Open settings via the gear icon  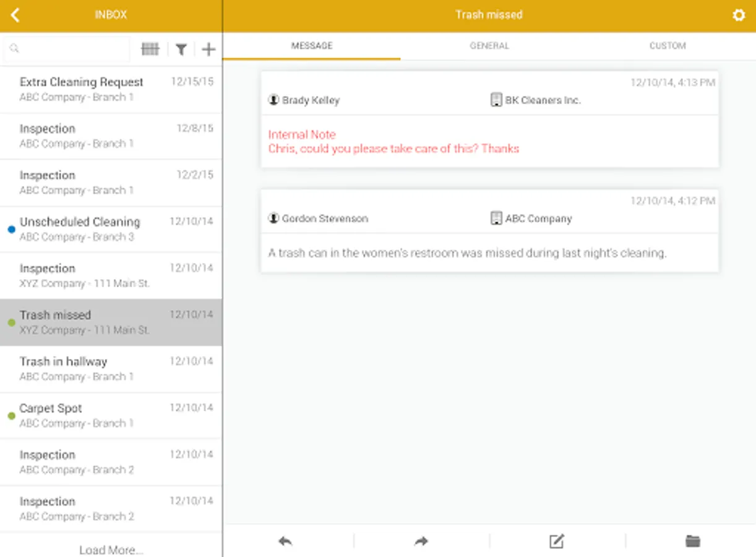tap(739, 15)
